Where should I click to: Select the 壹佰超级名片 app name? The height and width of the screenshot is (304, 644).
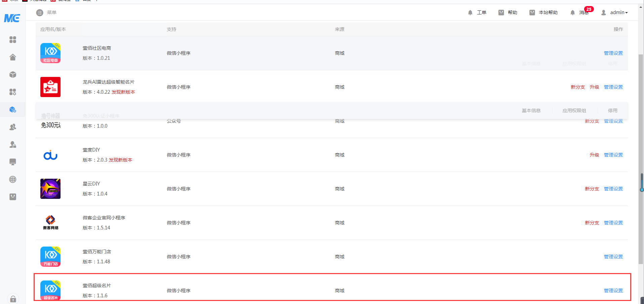click(97, 286)
